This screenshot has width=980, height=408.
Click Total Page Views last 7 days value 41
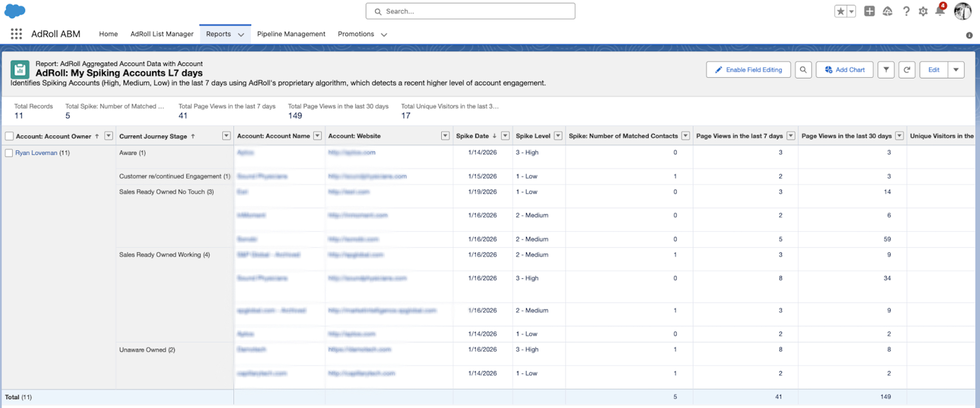pos(183,116)
